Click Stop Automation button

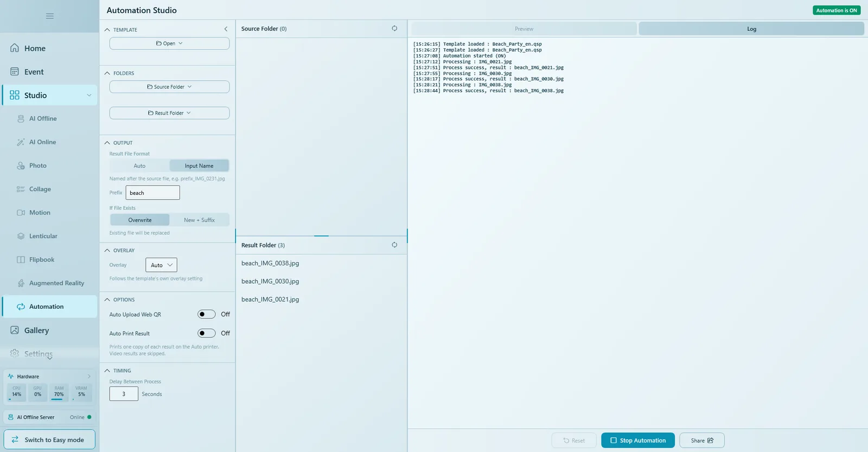(x=638, y=441)
